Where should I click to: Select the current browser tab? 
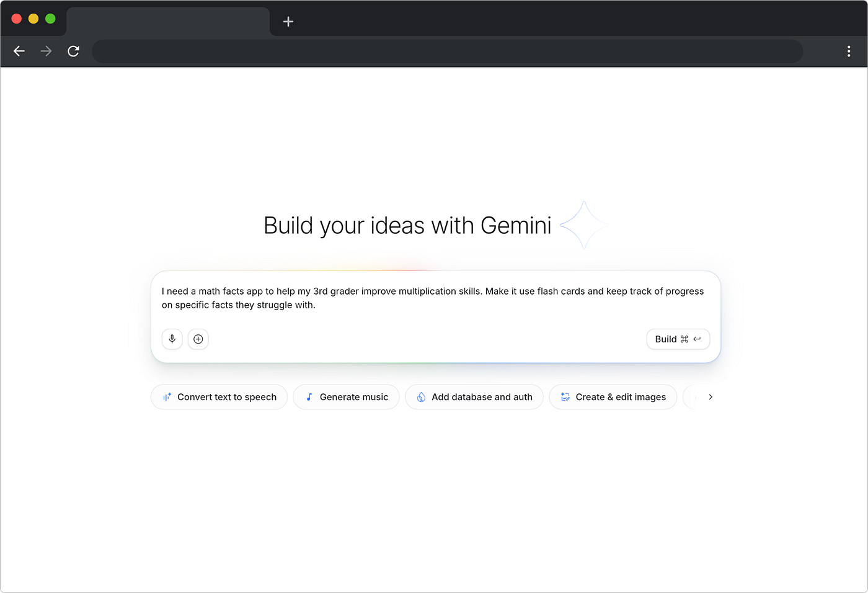pyautogui.click(x=168, y=22)
